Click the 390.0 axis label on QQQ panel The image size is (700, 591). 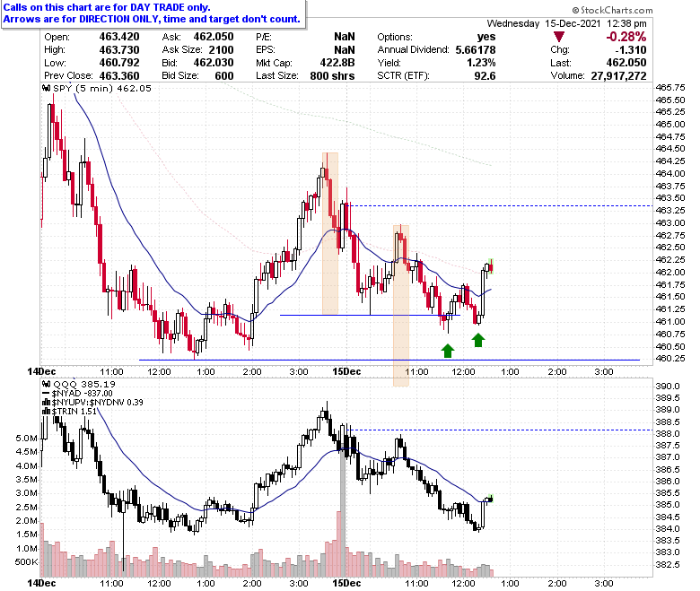coord(668,386)
